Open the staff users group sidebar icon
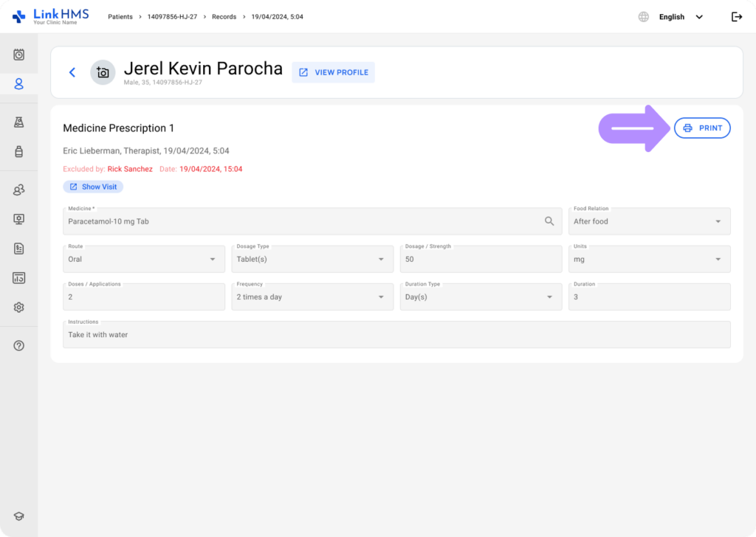The width and height of the screenshot is (756, 537). (x=19, y=190)
